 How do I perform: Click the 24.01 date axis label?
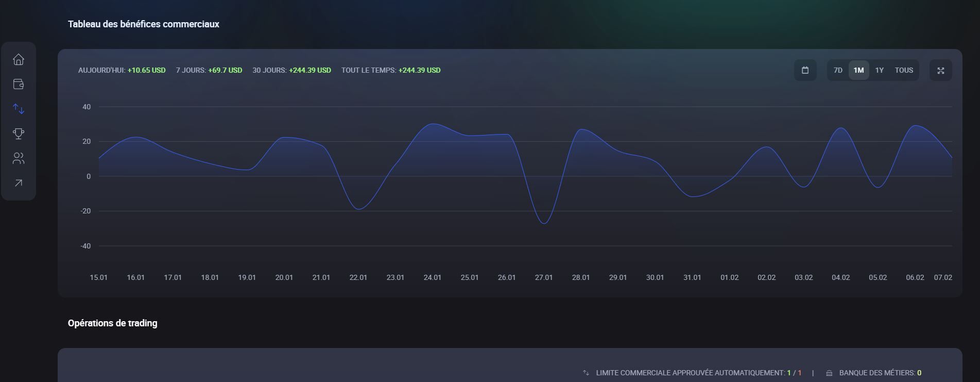point(433,277)
